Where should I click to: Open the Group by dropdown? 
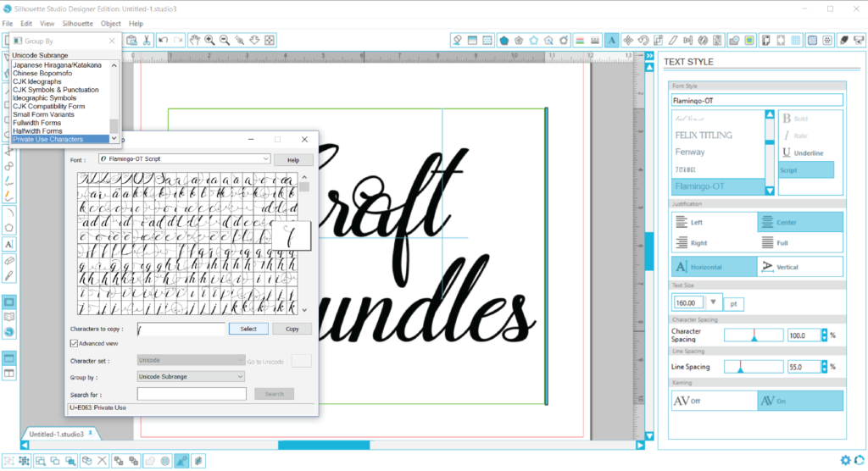click(191, 376)
